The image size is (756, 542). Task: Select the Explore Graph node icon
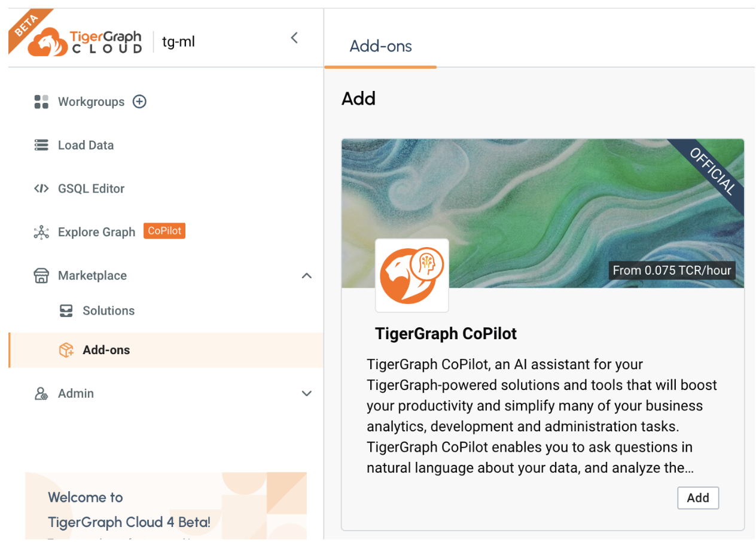[41, 232]
